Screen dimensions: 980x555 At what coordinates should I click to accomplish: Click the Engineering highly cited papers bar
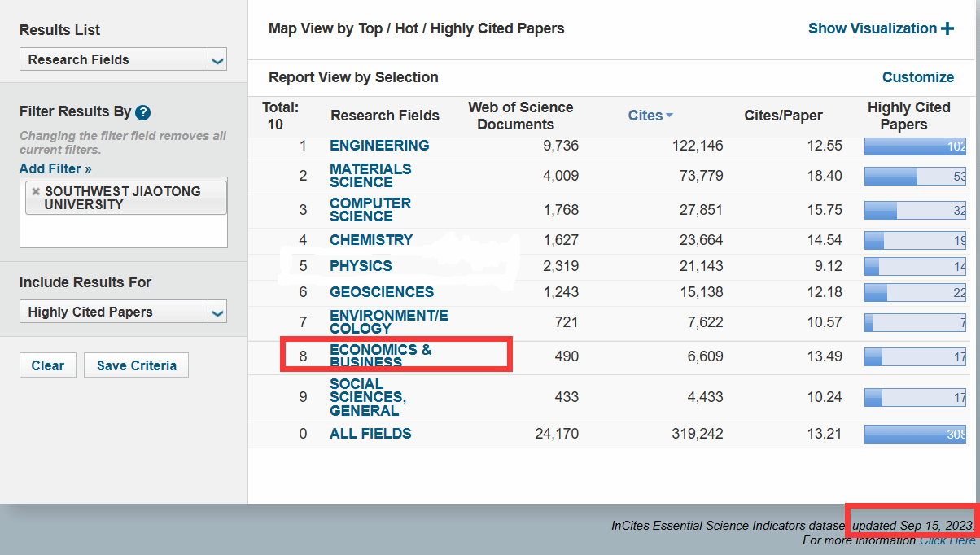coord(915,146)
